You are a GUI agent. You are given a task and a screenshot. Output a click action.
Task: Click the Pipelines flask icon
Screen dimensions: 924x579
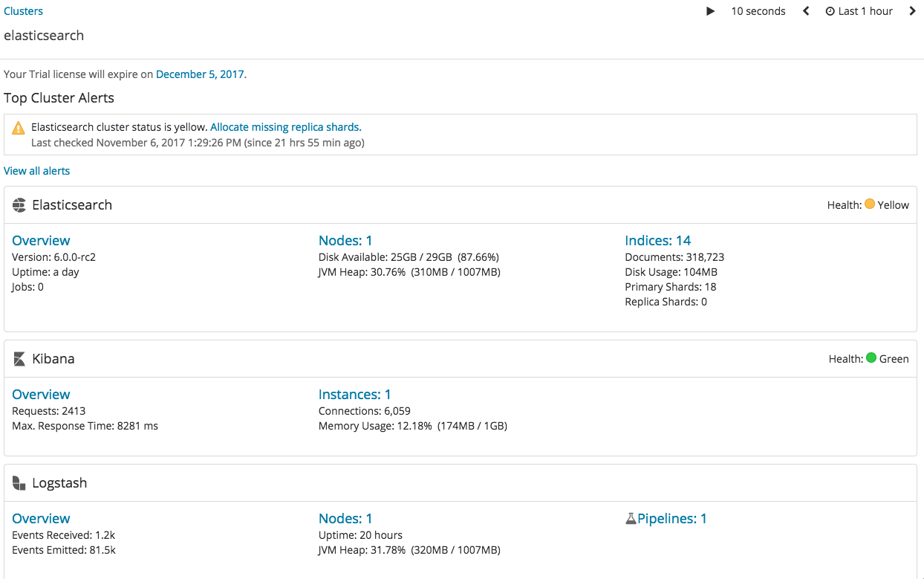[631, 519]
